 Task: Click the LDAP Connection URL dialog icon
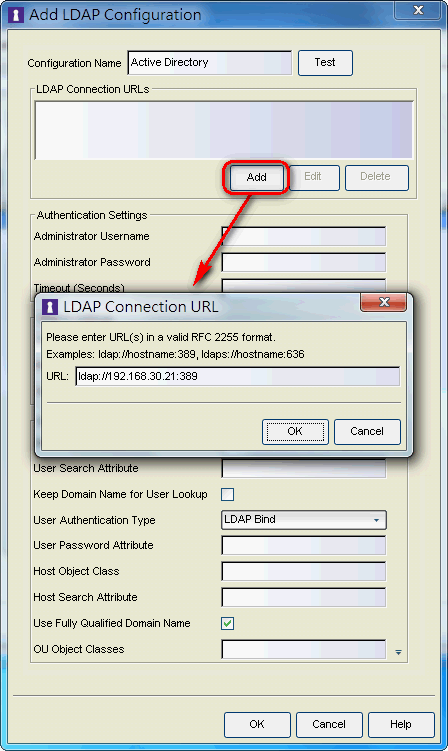pyautogui.click(x=49, y=307)
